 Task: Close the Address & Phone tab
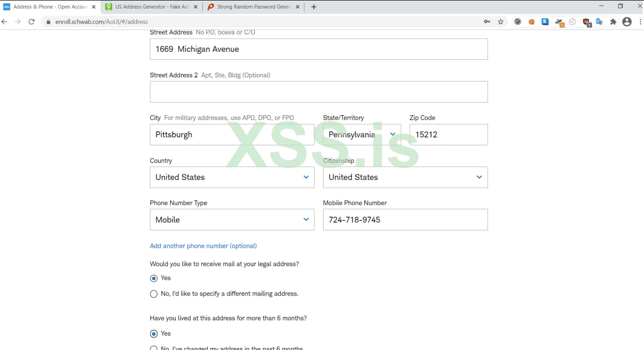tap(94, 7)
